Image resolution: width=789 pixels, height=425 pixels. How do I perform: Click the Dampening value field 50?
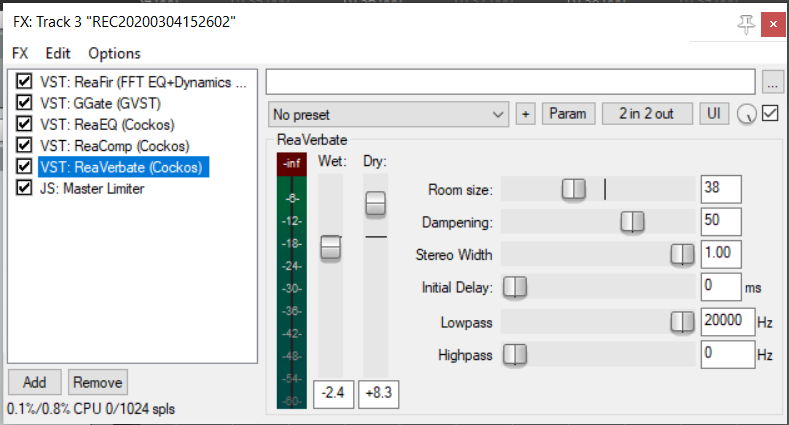pos(721,221)
